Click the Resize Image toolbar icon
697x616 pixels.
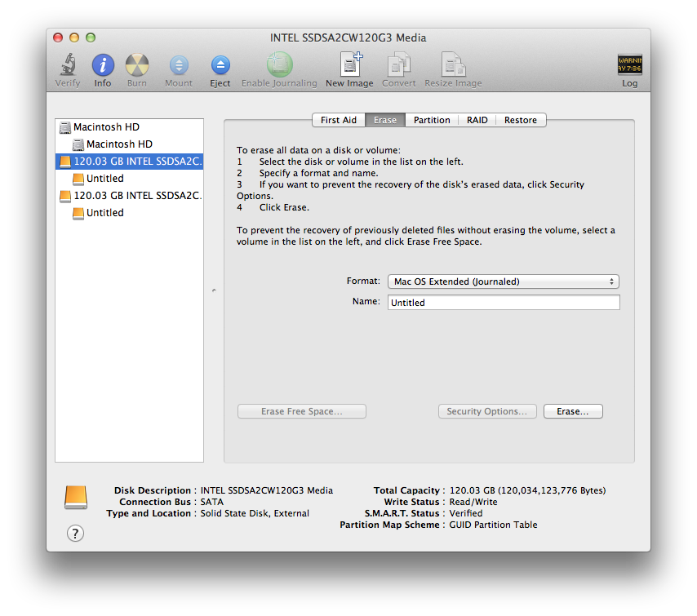coord(453,64)
